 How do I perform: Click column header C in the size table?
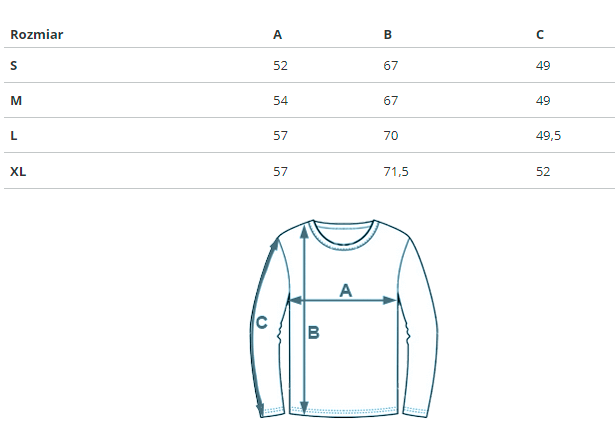(540, 35)
